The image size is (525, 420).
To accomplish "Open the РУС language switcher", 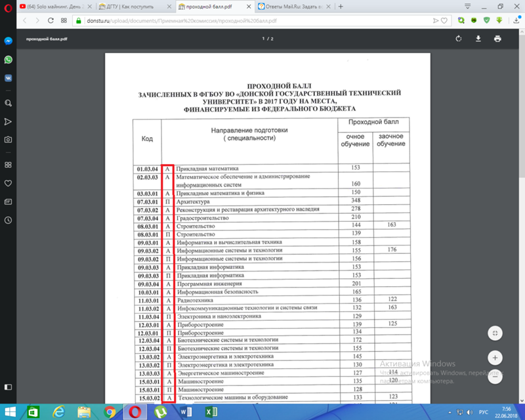I will (484, 412).
